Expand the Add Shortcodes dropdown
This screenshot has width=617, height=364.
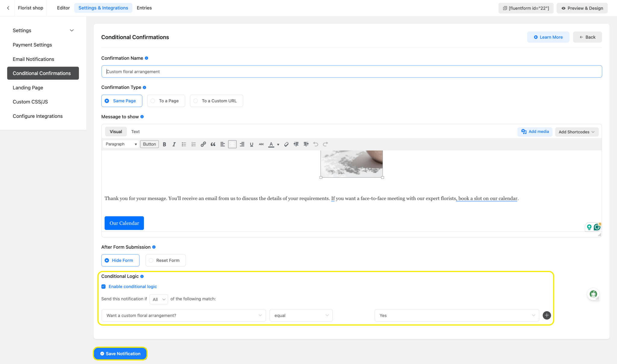pos(576,132)
